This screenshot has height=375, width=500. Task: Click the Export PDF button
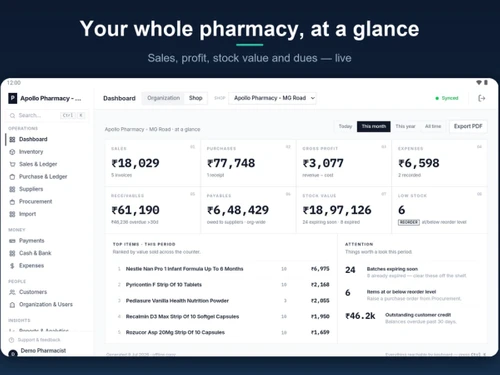pyautogui.click(x=468, y=126)
